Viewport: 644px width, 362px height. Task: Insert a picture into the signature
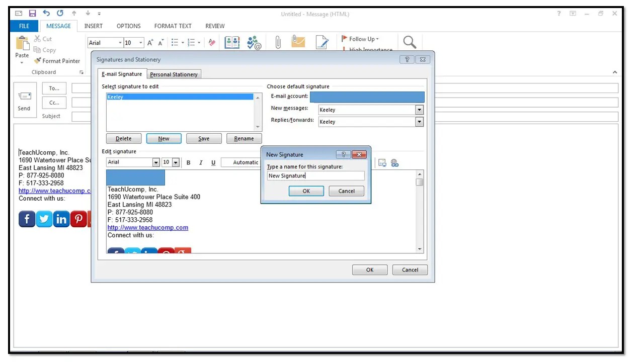382,162
